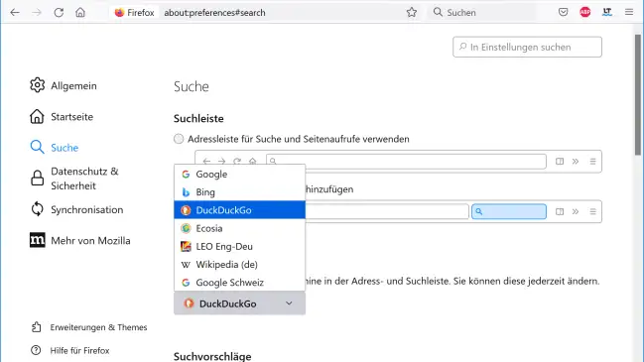Open the Firefox hamburger menu
Viewport: 644px width, 362px height.
[x=629, y=12]
